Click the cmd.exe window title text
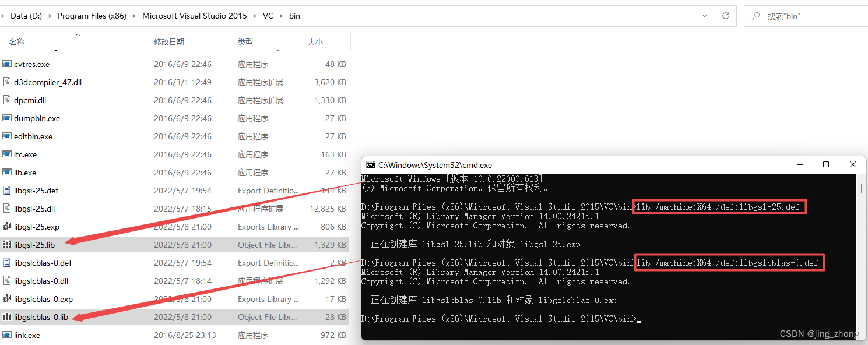Viewport: 868px width, 345px height. click(x=435, y=165)
